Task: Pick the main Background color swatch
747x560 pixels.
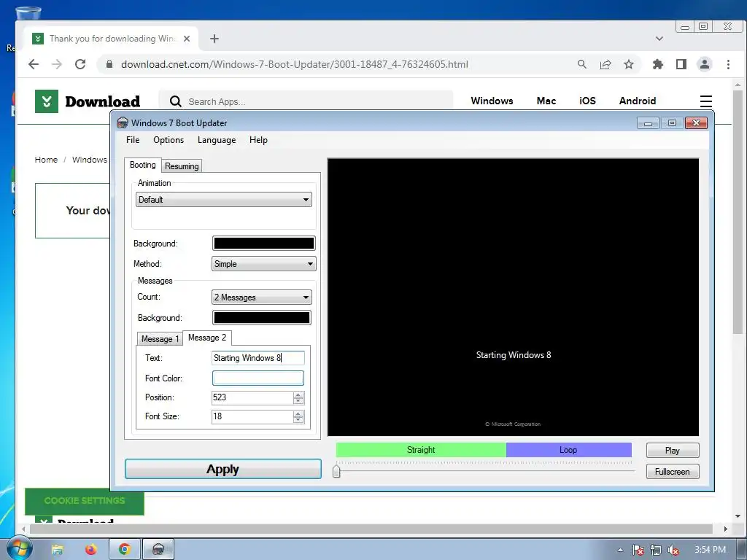Action: [x=264, y=244]
